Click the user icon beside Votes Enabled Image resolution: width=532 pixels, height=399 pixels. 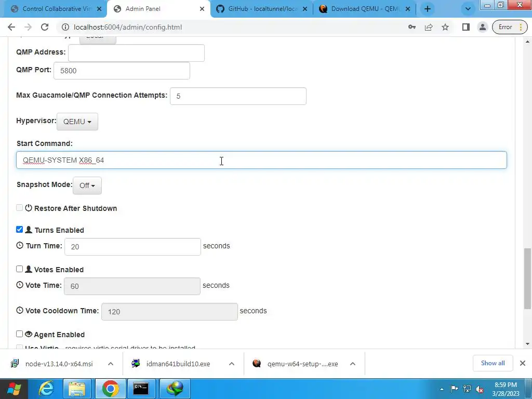tap(29, 269)
